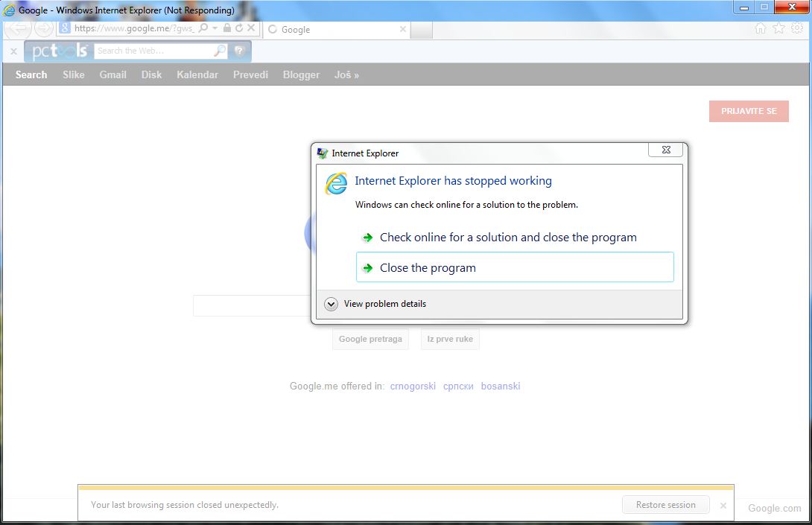Dismiss the session restore notification bar
812x525 pixels.
click(723, 506)
